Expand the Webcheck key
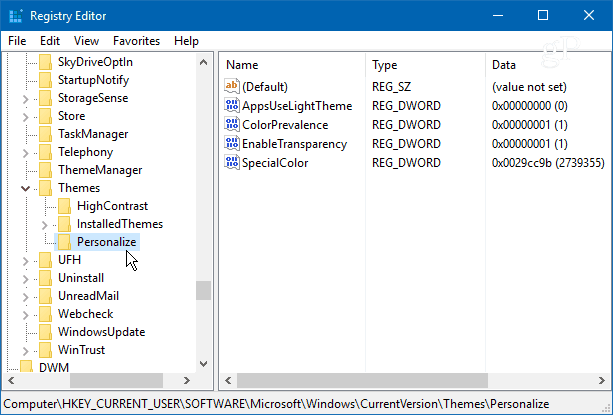Viewport: 613px width, 415px height. pos(25,314)
